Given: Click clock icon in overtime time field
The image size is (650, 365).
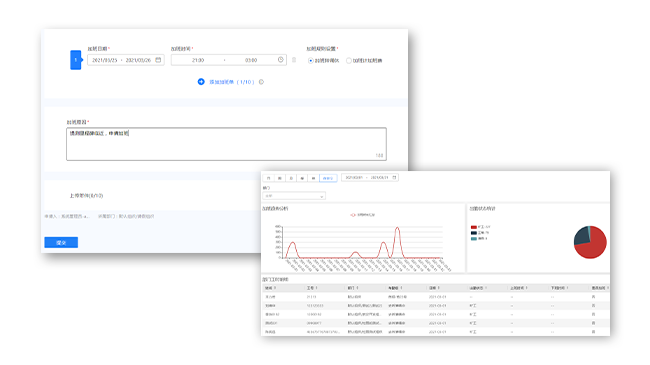Looking at the screenshot, I should pos(281,60).
